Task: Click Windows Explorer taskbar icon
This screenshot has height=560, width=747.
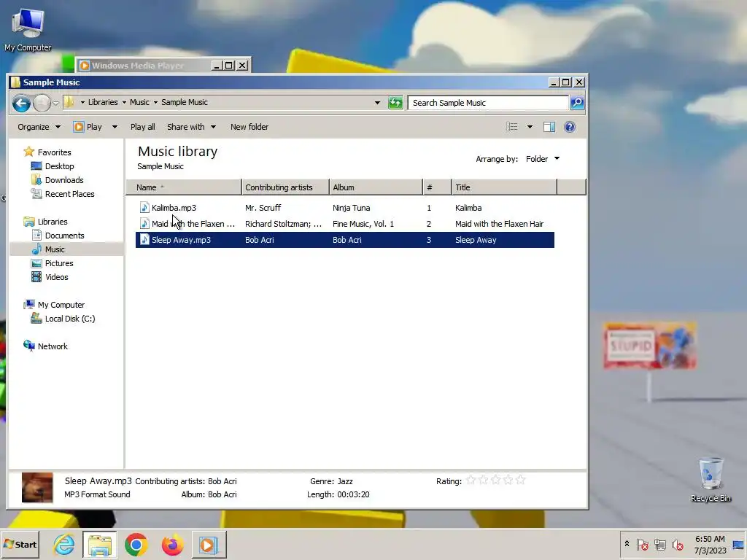Action: coord(99,545)
